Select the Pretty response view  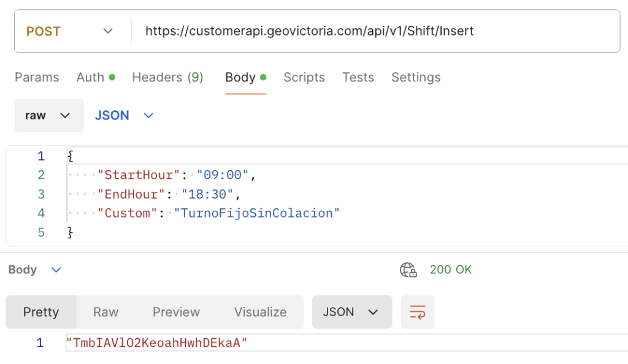click(41, 312)
